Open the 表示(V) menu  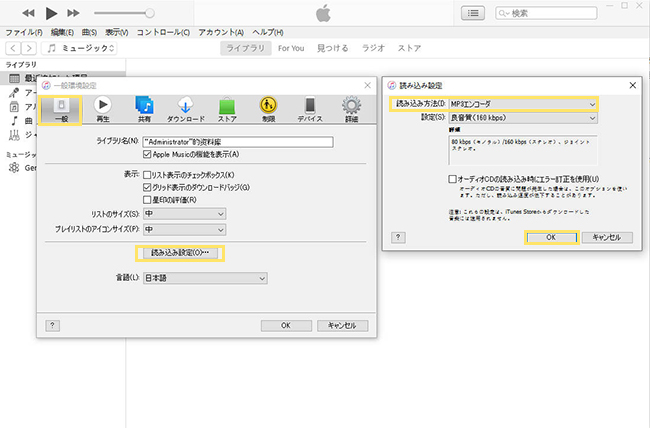[x=116, y=32]
